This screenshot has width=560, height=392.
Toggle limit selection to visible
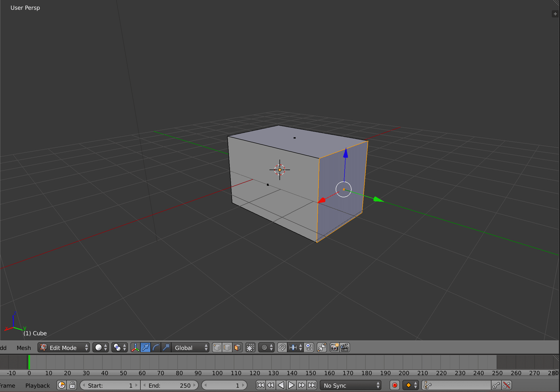[250, 348]
